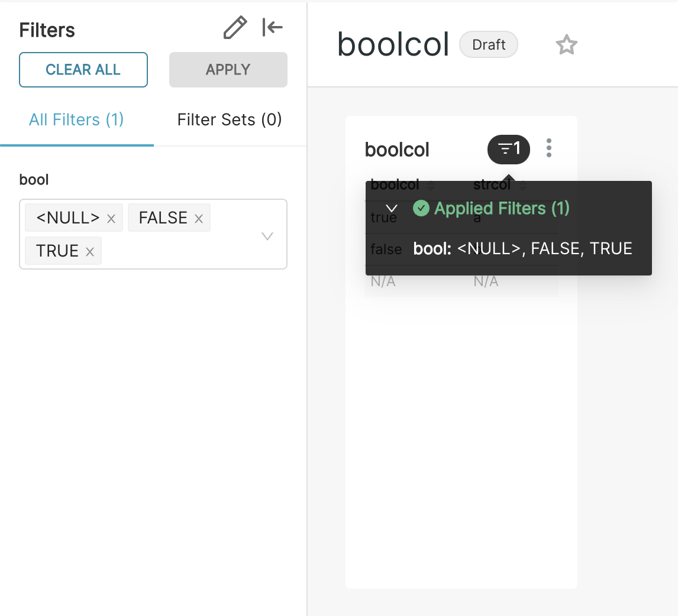
Task: Favorite the dashboard with the star icon
Action: pos(566,45)
